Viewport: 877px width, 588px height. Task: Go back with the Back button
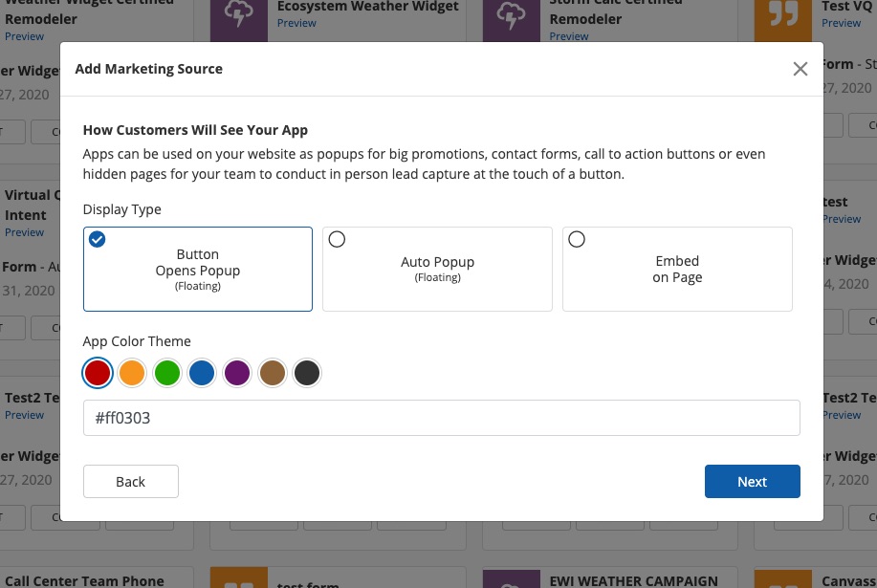131,482
